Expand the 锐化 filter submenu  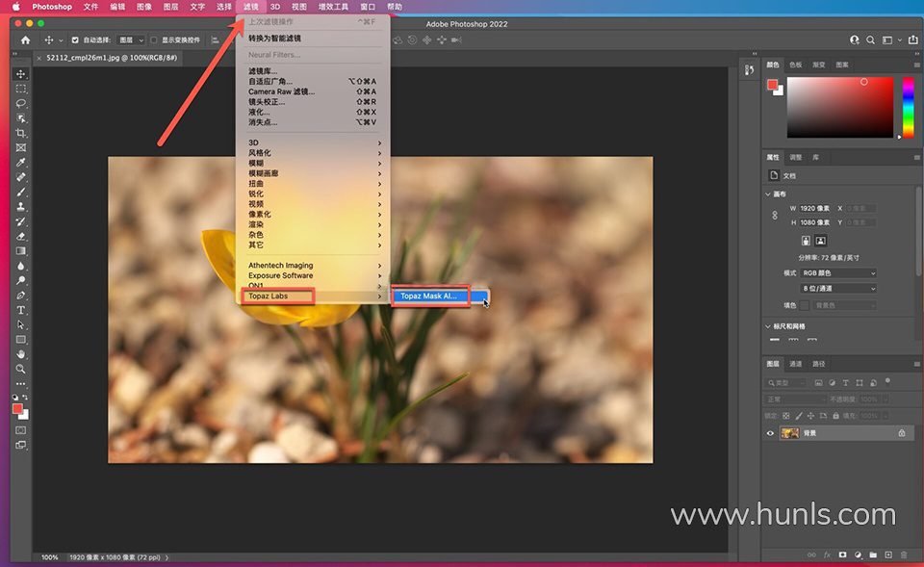point(313,193)
